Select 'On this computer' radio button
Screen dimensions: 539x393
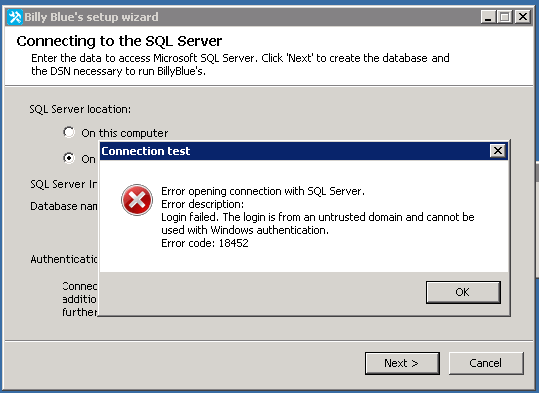tap(69, 132)
